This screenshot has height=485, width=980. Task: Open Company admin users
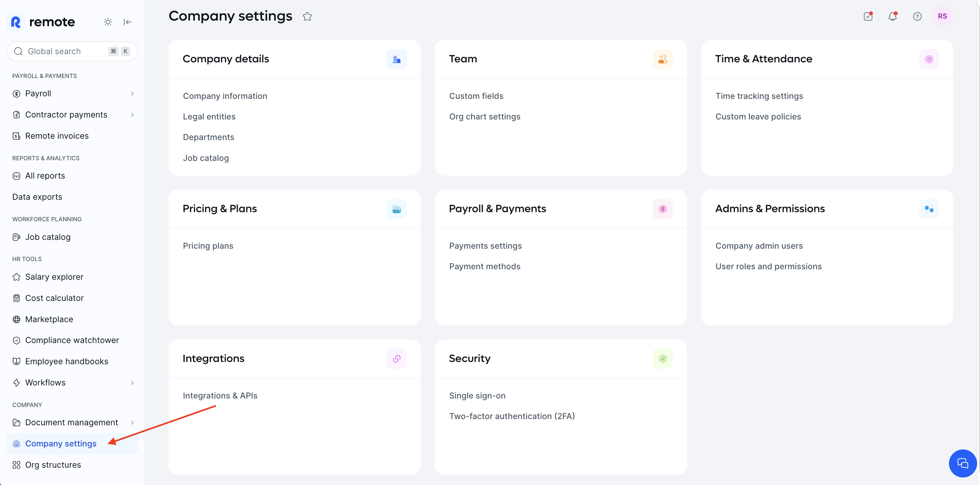coord(759,246)
